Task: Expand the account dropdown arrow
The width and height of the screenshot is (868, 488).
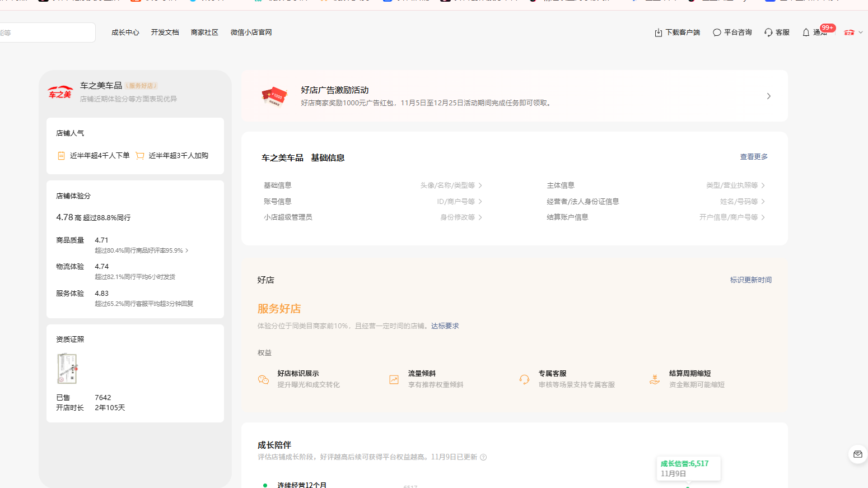Action: tap(861, 32)
